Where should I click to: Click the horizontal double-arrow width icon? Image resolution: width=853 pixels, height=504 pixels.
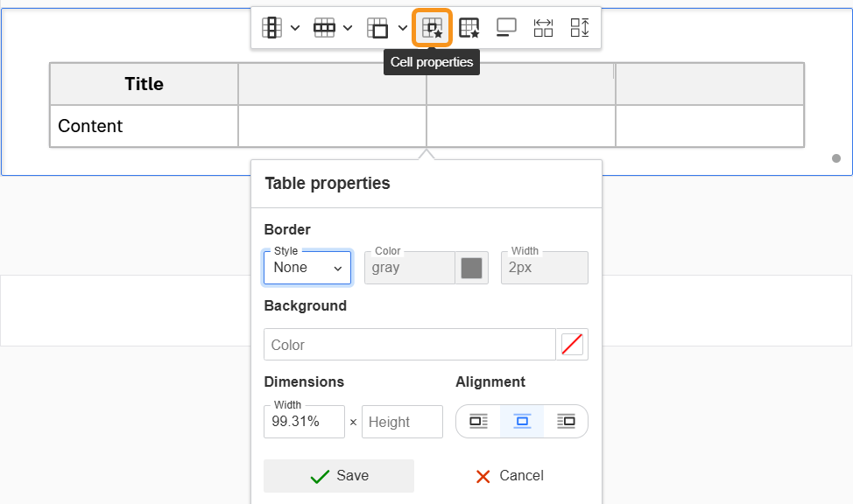point(543,28)
